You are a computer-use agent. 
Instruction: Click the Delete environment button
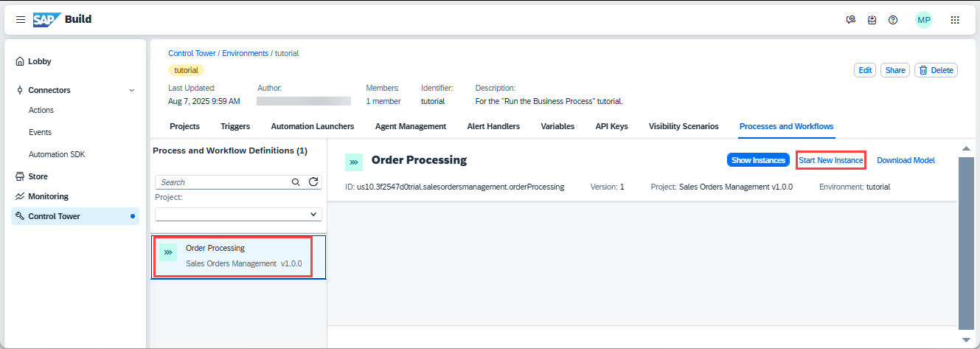tap(936, 70)
